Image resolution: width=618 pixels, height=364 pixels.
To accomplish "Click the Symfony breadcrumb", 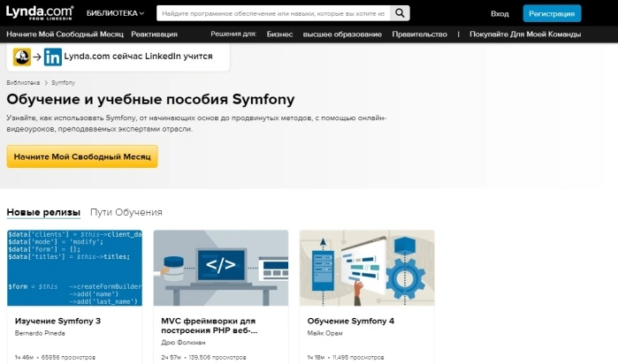I will point(63,83).
